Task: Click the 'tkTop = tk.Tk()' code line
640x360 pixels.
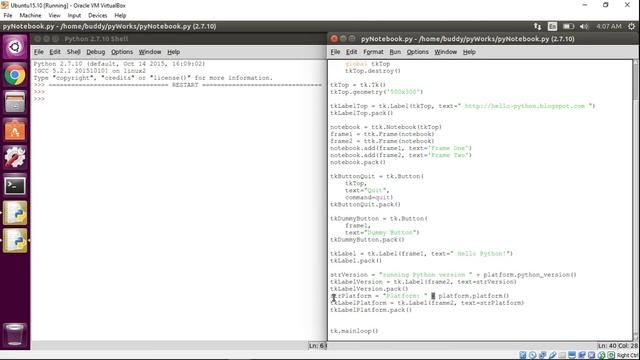Action: pyautogui.click(x=358, y=85)
